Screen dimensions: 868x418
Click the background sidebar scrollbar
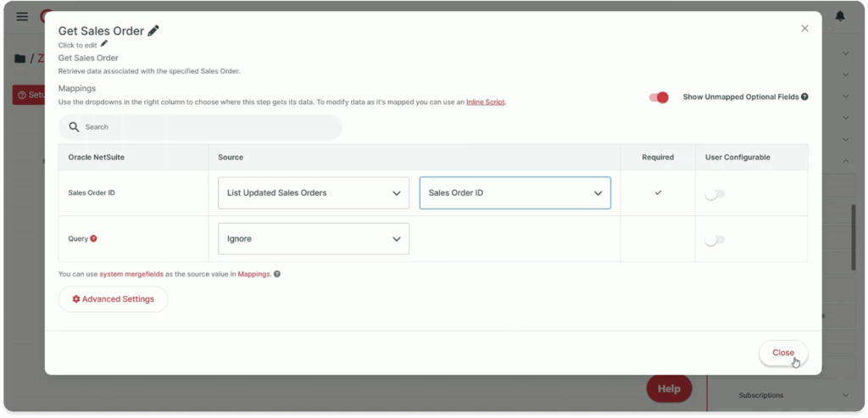coord(853,237)
